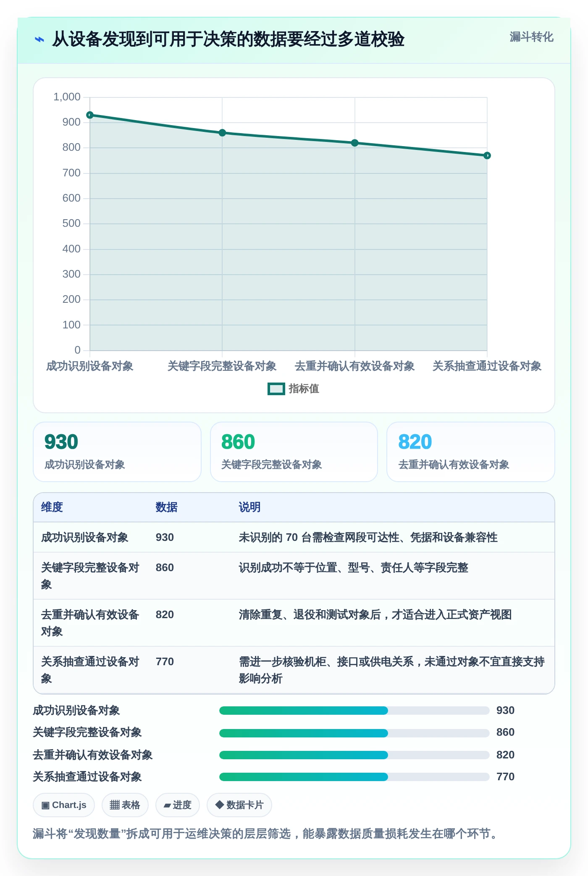Click the 进度 tag
Viewport: 588px width, 876px height.
(177, 805)
